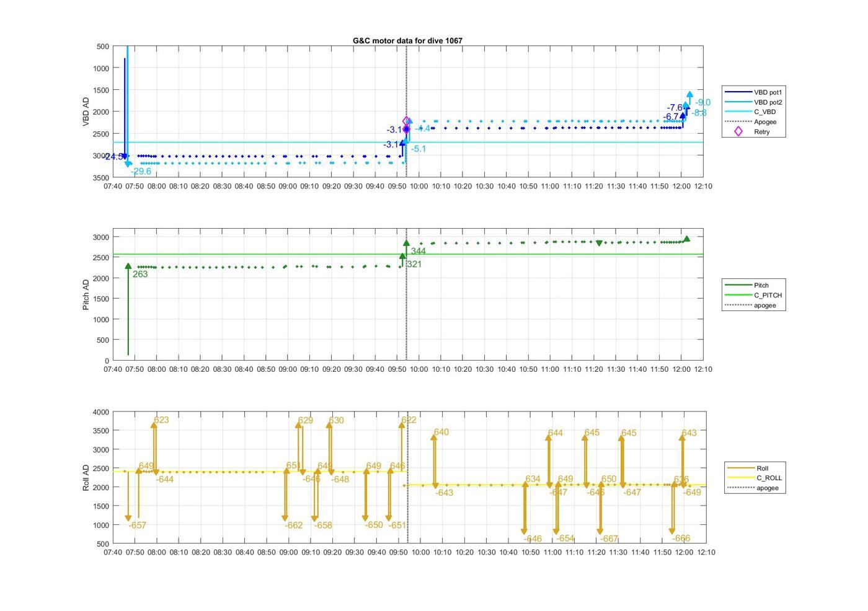Viewport: 868px width, 611px height.
Task: Select the 'VBD pot1' legend entry
Action: (768, 92)
